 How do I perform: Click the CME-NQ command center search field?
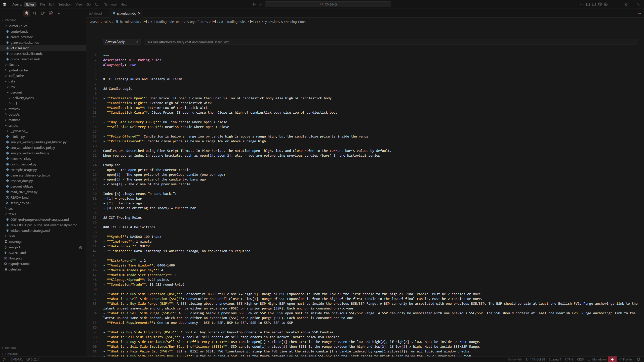tap(328, 4)
